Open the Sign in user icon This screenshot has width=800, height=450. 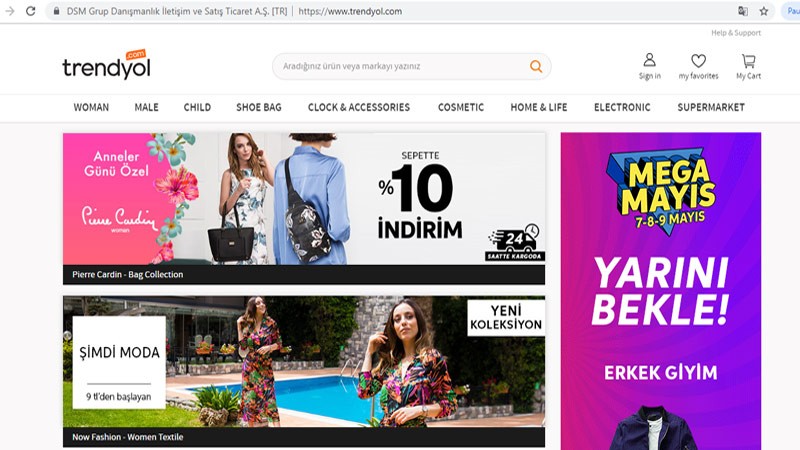(649, 60)
